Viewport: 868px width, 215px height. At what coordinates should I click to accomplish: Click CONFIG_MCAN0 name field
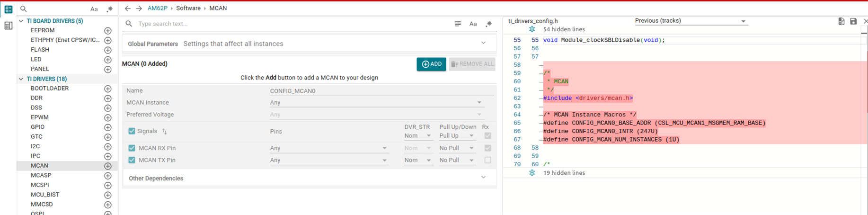point(381,91)
